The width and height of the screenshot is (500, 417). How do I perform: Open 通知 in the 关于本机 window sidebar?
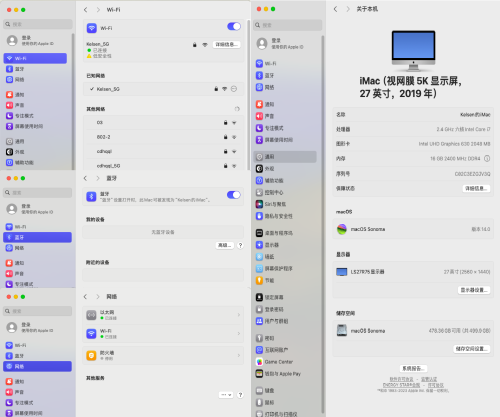pyautogui.click(x=265, y=104)
